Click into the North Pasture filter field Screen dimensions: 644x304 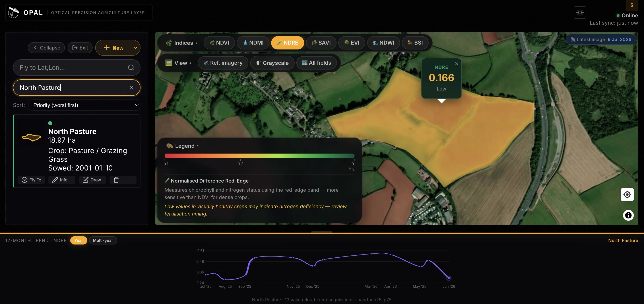pos(68,87)
